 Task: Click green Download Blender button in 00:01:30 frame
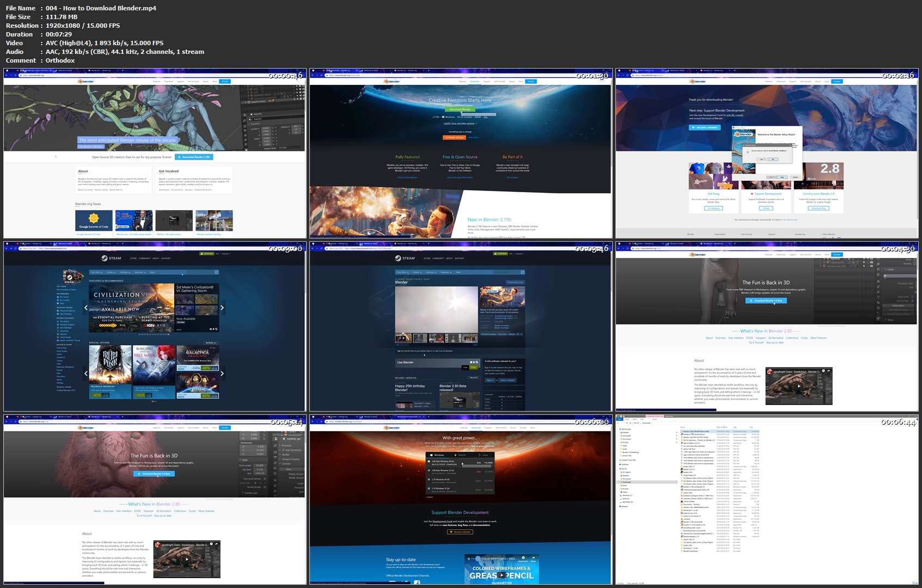[460, 109]
